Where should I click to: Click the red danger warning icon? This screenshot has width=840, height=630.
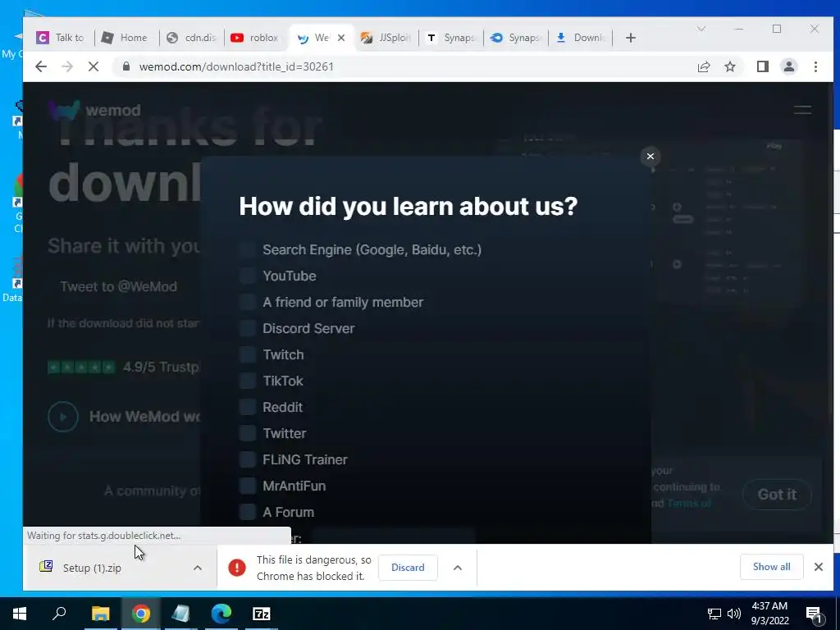[237, 568]
